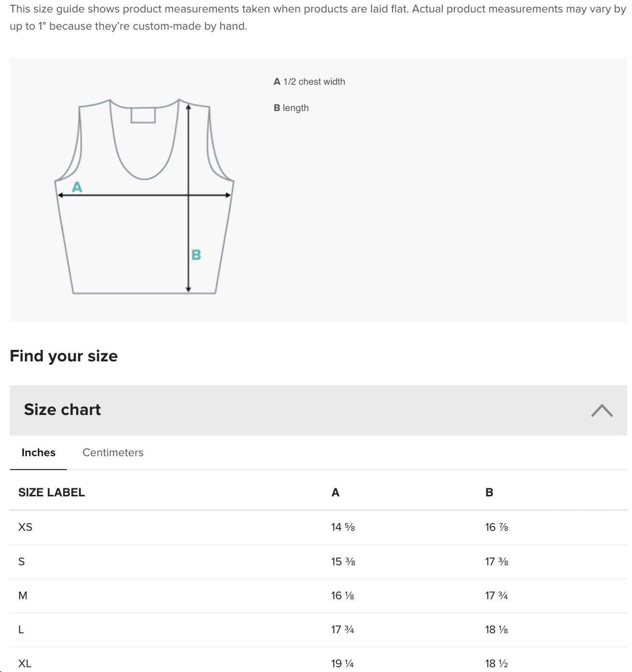Select the M size row
Image resolution: width=632 pixels, height=672 pixels.
pos(23,595)
